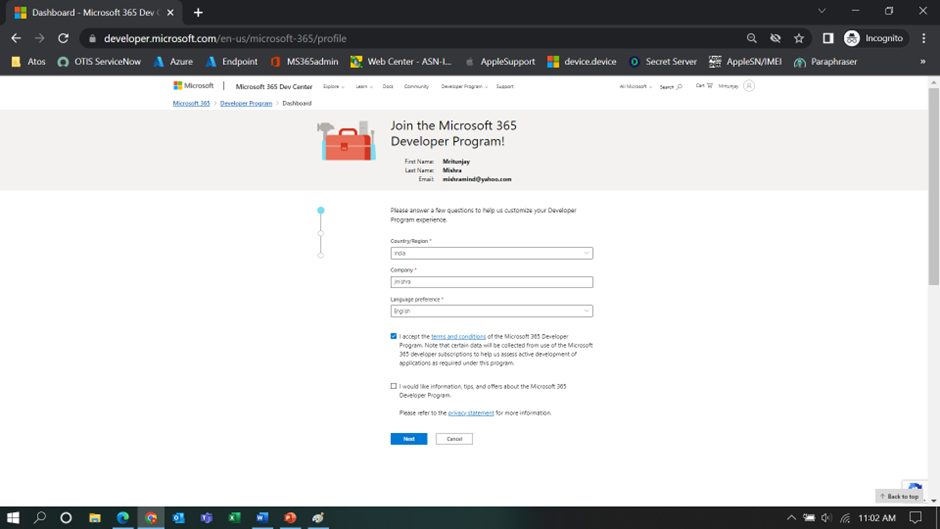The height and width of the screenshot is (529, 940).
Task: Expand the Learn menu
Action: click(x=363, y=86)
